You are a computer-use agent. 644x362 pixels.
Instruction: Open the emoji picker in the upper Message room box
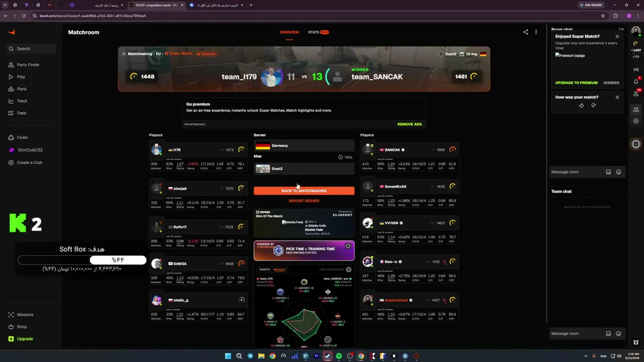coord(618,172)
